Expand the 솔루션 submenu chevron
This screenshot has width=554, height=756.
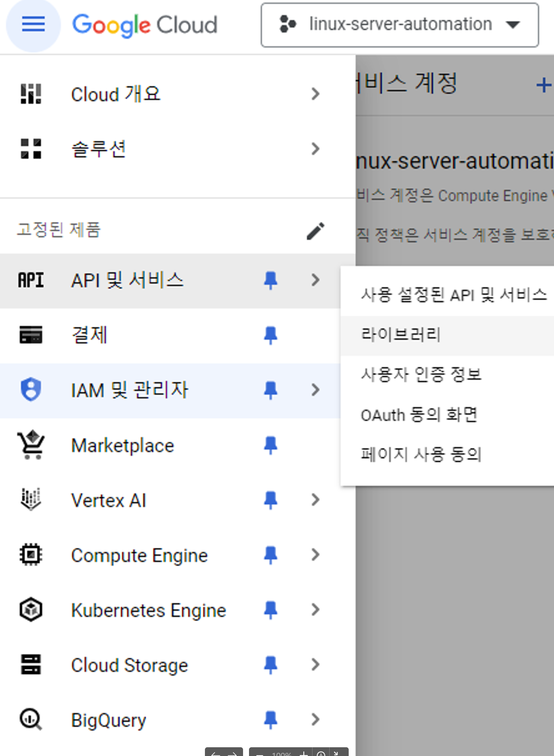coord(315,149)
